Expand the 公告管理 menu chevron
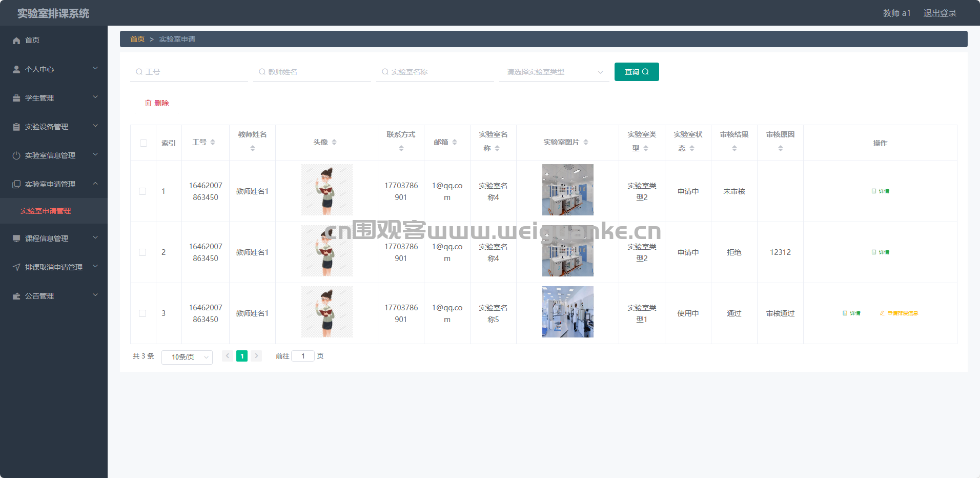980x478 pixels. (95, 295)
